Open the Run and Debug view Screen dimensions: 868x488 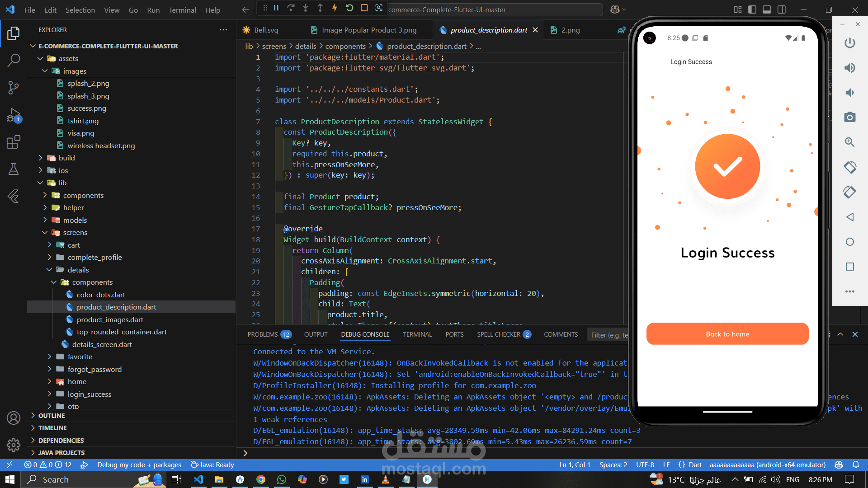pos(14,115)
